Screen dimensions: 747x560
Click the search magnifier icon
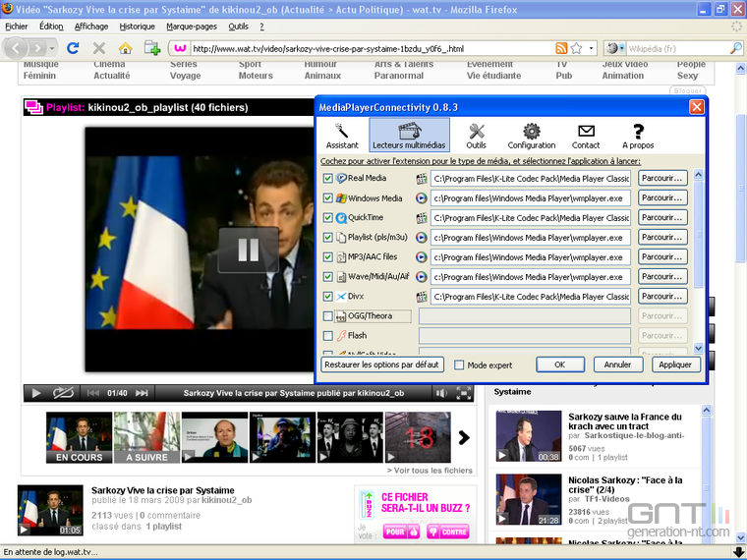735,48
